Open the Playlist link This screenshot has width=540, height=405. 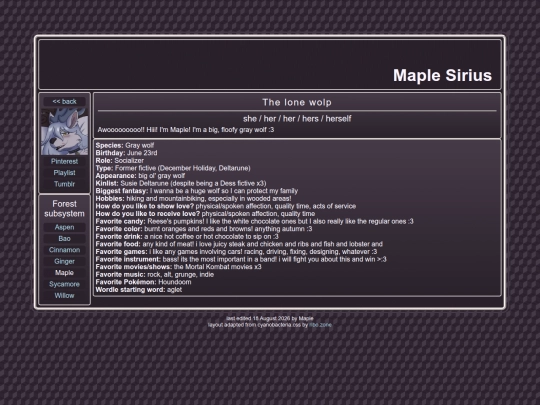coord(64,173)
